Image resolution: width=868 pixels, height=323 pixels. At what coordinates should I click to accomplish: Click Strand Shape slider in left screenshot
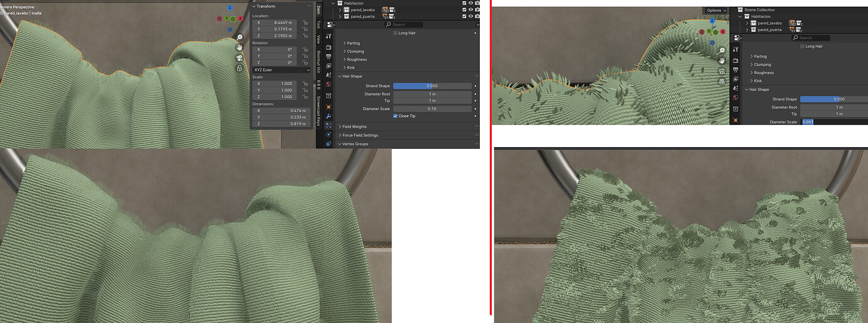(432, 85)
